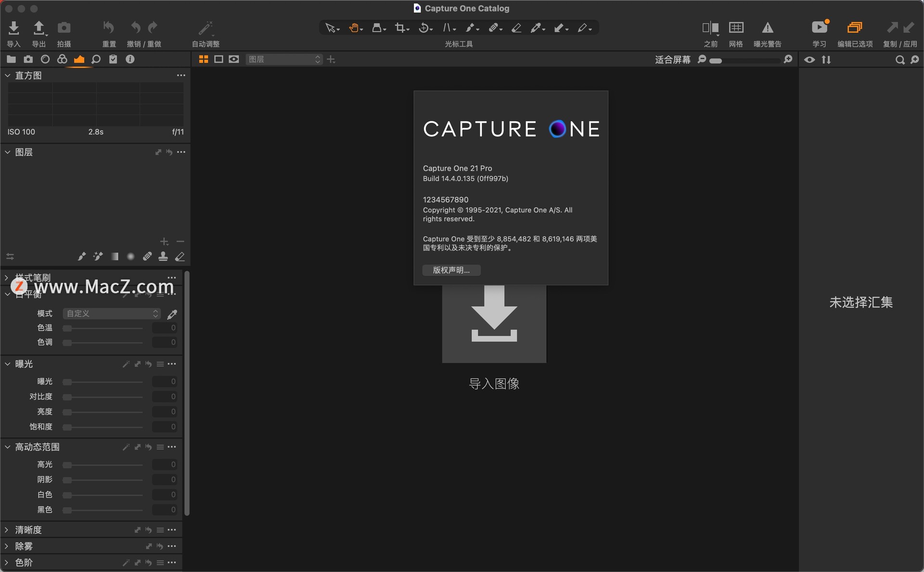924x572 pixels.
Task: Expand the 样式笔刷 style brushes panel
Action: tap(7, 278)
